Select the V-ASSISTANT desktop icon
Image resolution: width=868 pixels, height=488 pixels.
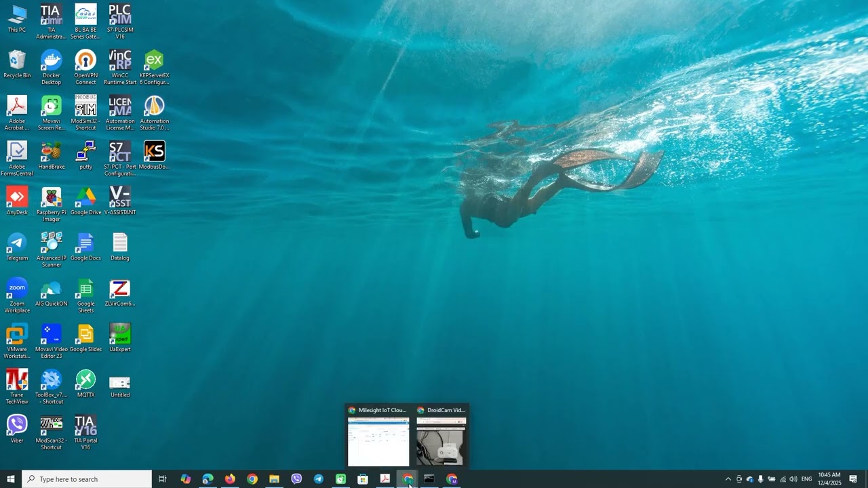[120, 201]
